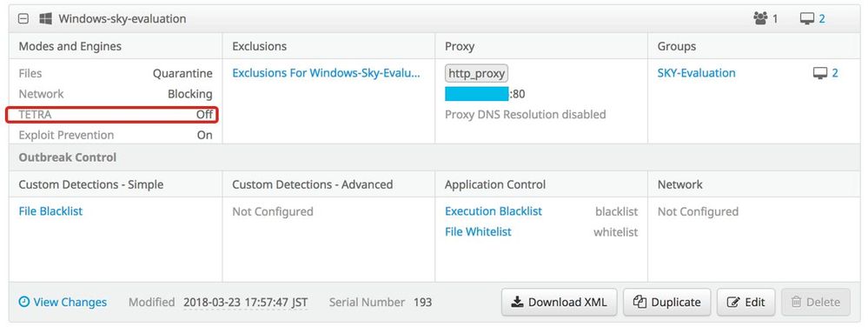Screen dimensions: 868x327
Task: Click the Windows logo icon beside policy name
Action: tap(45, 19)
